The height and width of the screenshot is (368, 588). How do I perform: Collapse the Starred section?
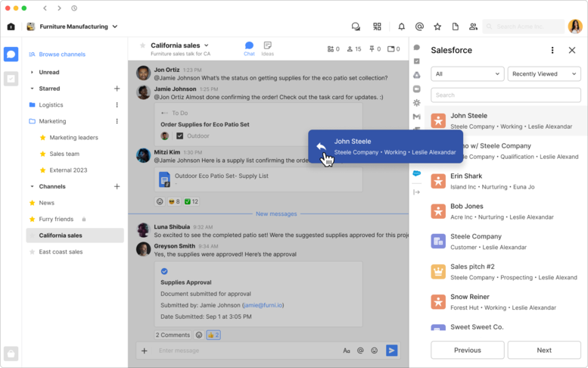click(32, 89)
